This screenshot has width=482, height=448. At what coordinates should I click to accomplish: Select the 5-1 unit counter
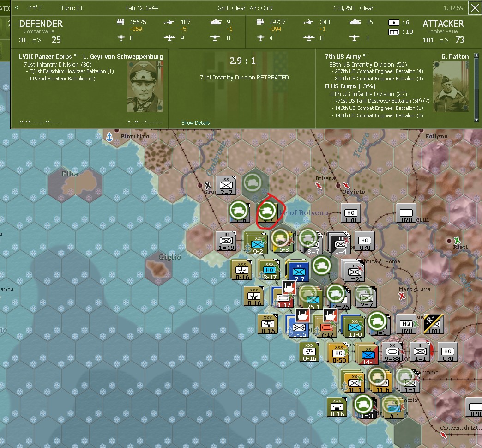coord(393,409)
